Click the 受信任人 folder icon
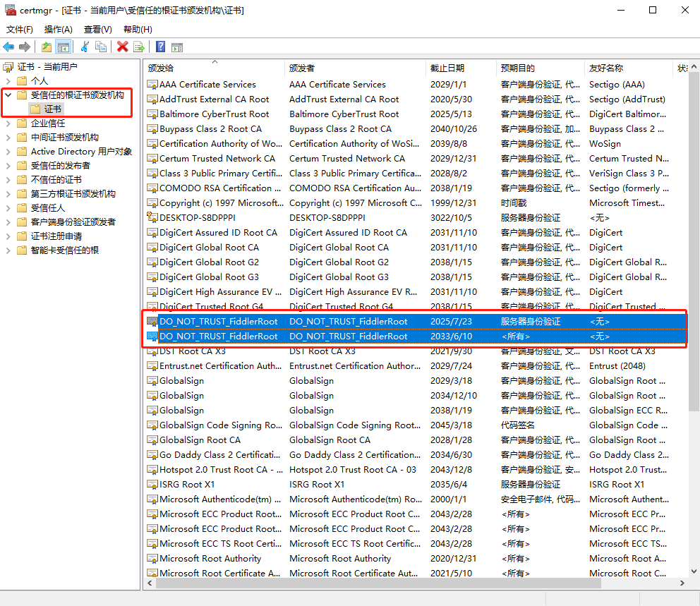This screenshot has height=606, width=700. tap(22, 208)
